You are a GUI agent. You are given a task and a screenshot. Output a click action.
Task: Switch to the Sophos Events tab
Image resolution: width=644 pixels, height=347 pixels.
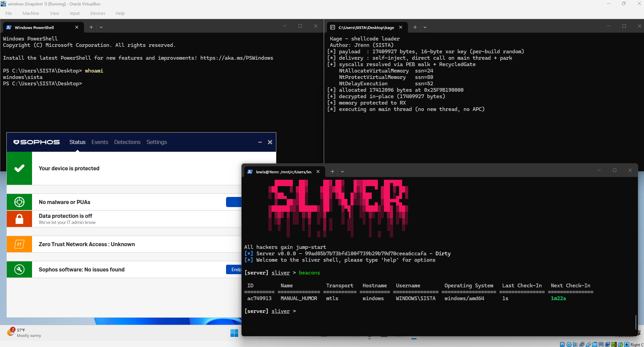point(100,142)
